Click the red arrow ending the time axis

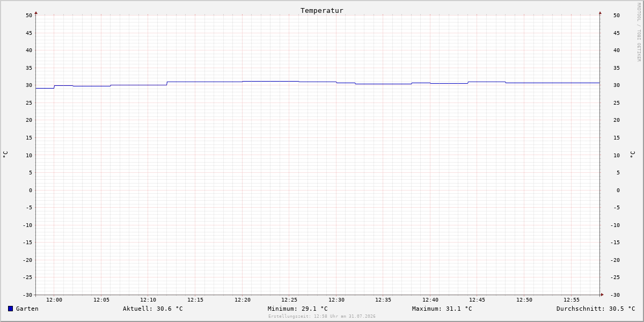[x=602, y=294]
